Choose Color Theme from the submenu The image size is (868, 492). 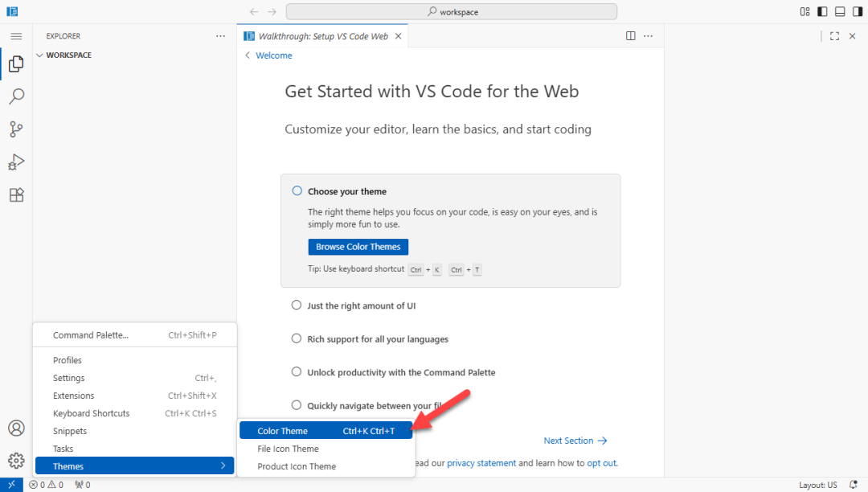coord(282,431)
